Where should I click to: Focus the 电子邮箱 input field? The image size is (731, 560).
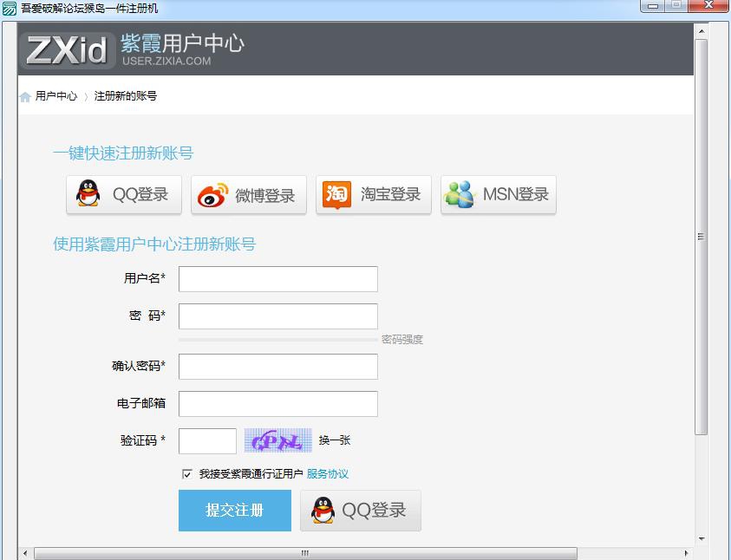point(277,403)
